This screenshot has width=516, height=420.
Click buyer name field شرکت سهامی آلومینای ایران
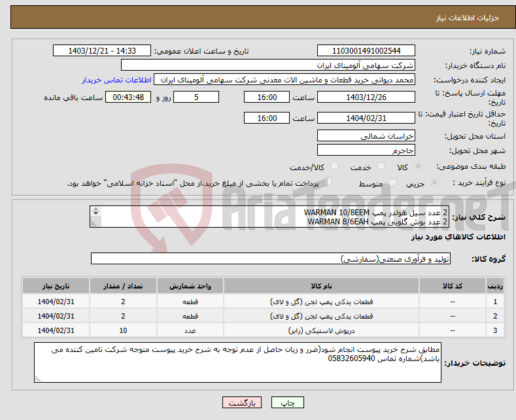pos(268,65)
